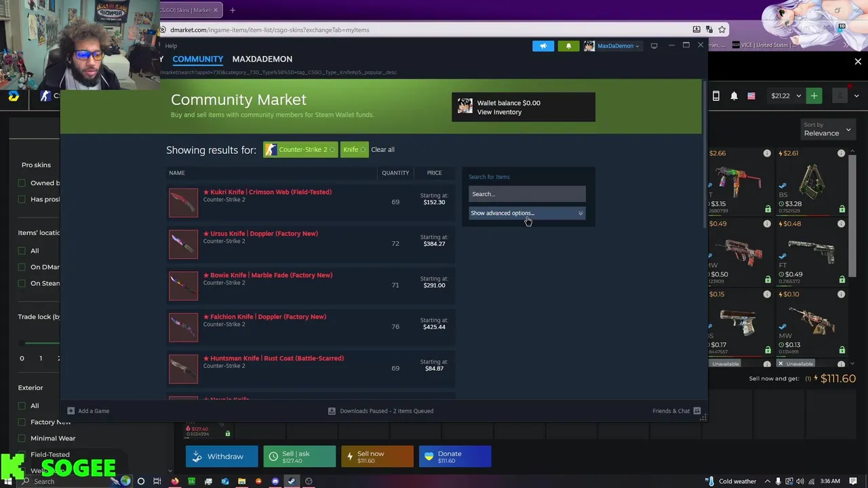
Task: Open Friends & Chat in Steam
Action: [676, 411]
